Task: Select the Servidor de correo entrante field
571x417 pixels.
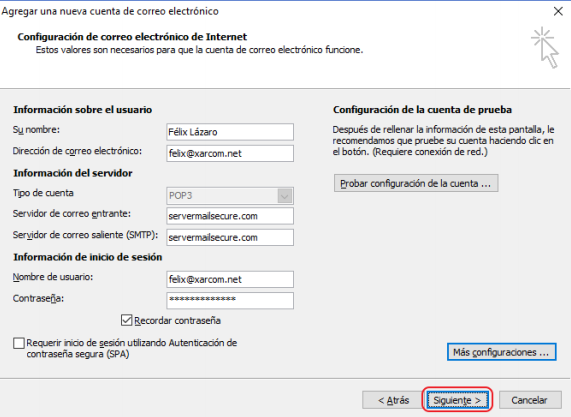Action: [230, 216]
